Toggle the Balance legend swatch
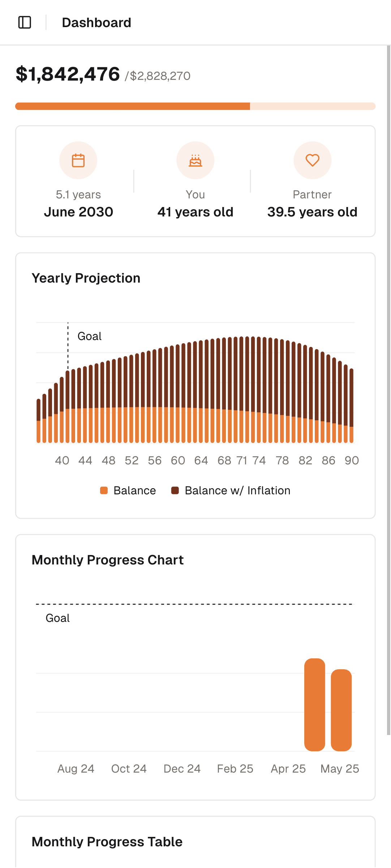391x868 pixels. (104, 490)
